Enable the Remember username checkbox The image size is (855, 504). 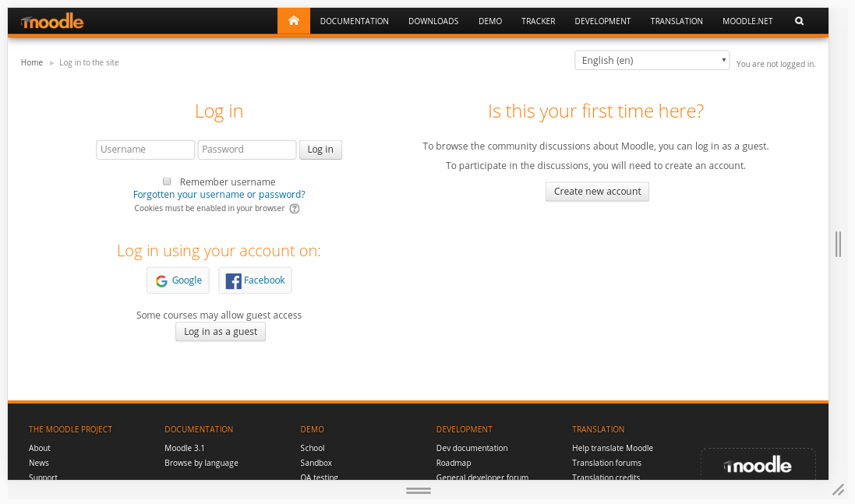pos(167,182)
